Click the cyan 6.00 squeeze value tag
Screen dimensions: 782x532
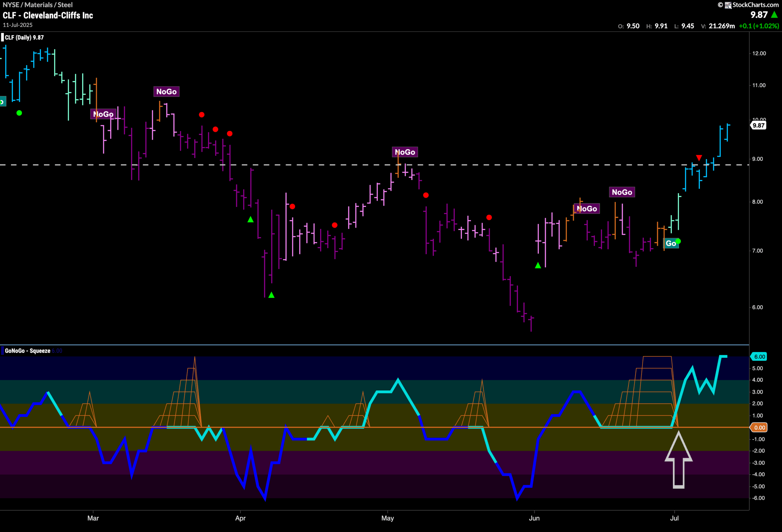click(759, 357)
